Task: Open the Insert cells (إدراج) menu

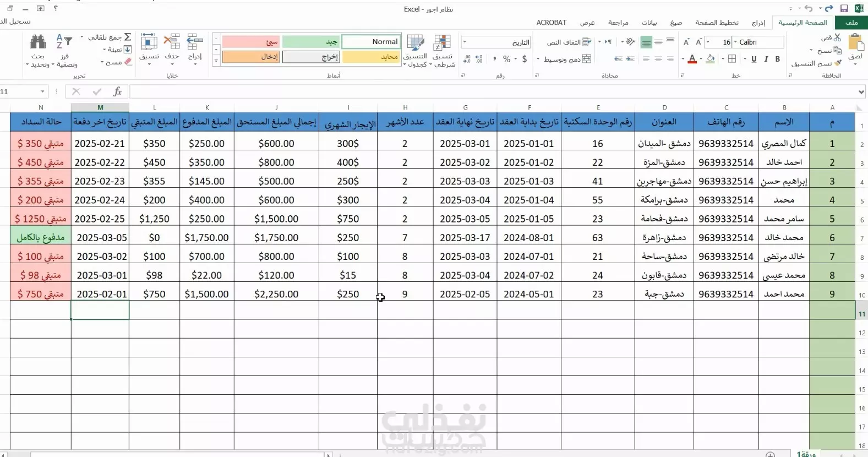Action: (x=195, y=48)
